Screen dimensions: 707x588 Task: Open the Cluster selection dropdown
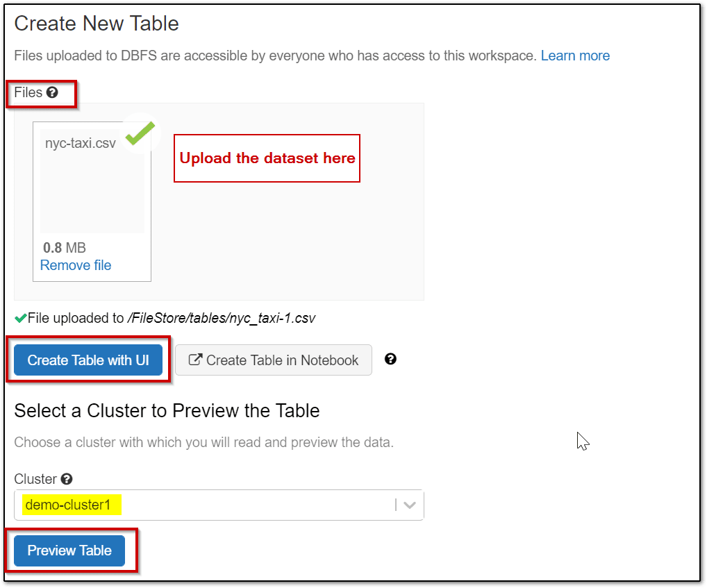409,505
